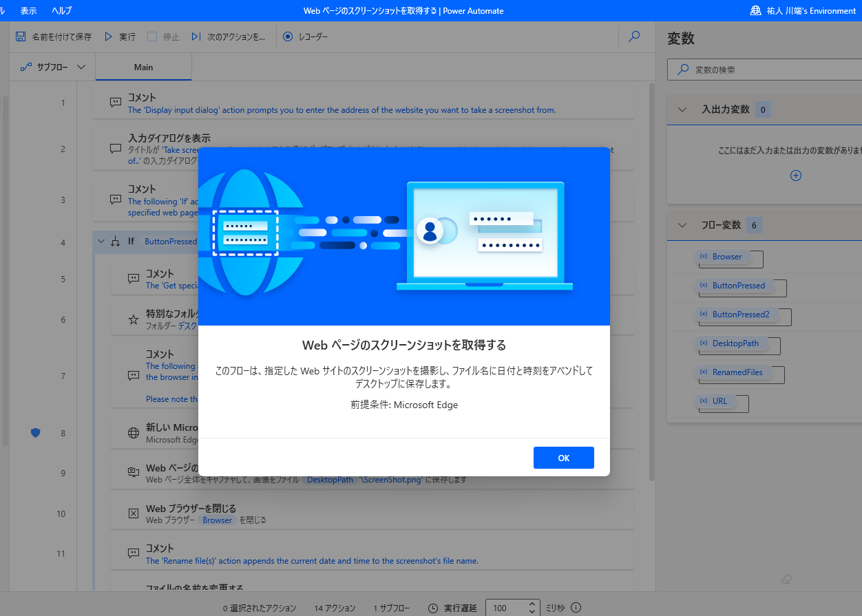Select the Main tab
This screenshot has height=616, width=862.
click(144, 67)
